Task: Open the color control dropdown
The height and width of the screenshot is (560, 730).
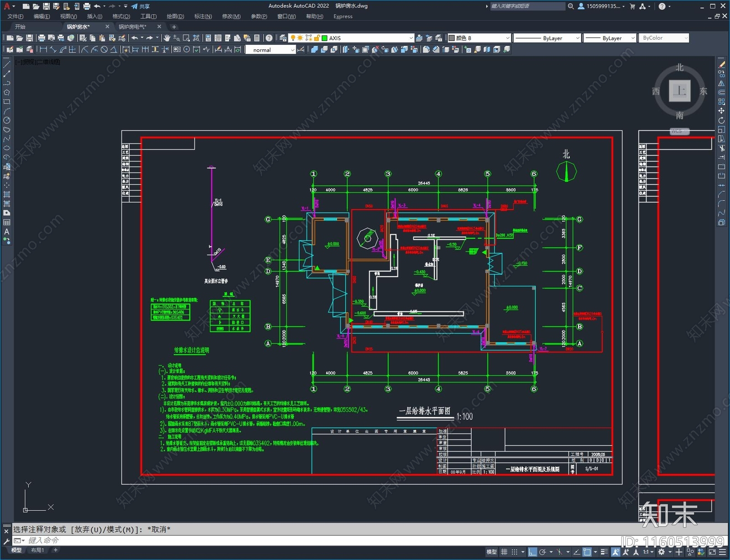Action: coord(507,38)
